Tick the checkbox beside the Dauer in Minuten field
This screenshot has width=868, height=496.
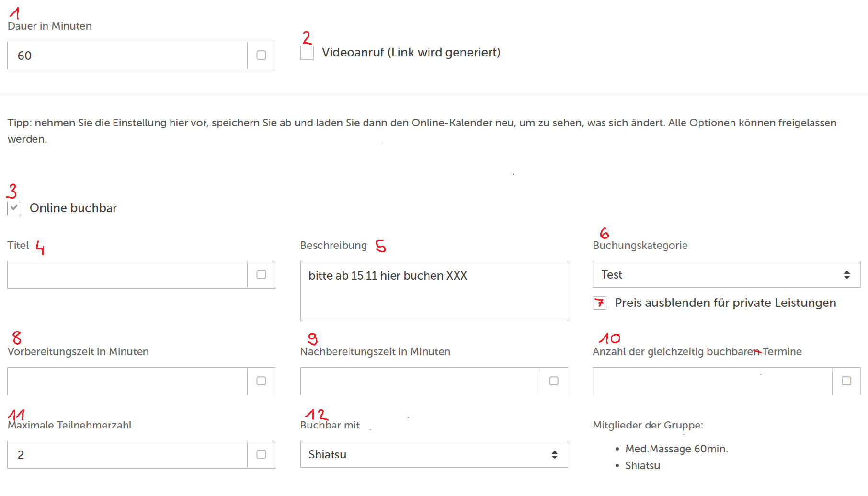pyautogui.click(x=261, y=56)
